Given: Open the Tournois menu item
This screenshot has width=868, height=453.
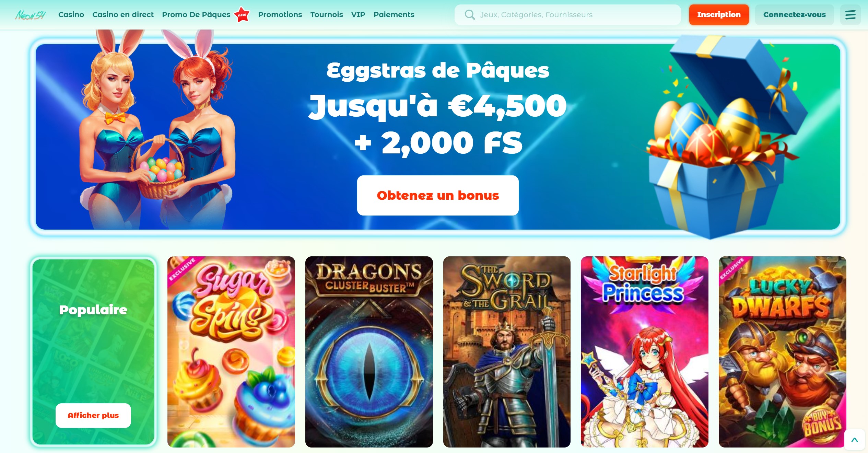Looking at the screenshot, I should click(x=326, y=15).
